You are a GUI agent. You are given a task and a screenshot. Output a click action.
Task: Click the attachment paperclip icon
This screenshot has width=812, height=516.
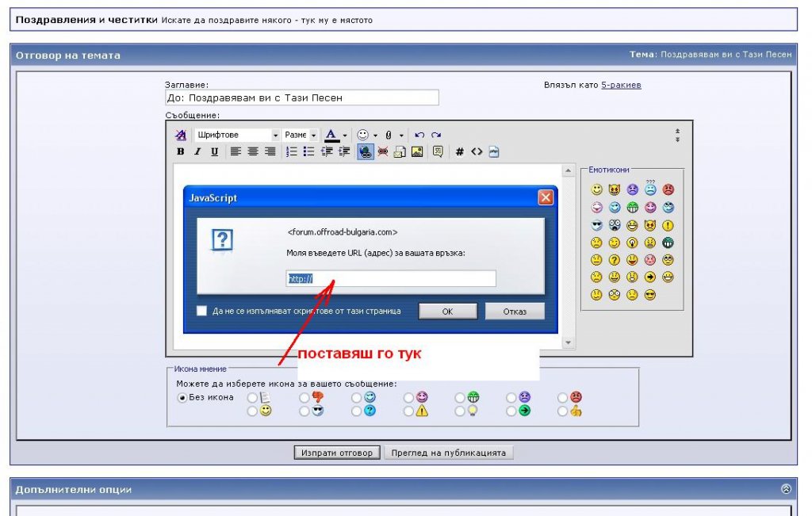(x=389, y=135)
